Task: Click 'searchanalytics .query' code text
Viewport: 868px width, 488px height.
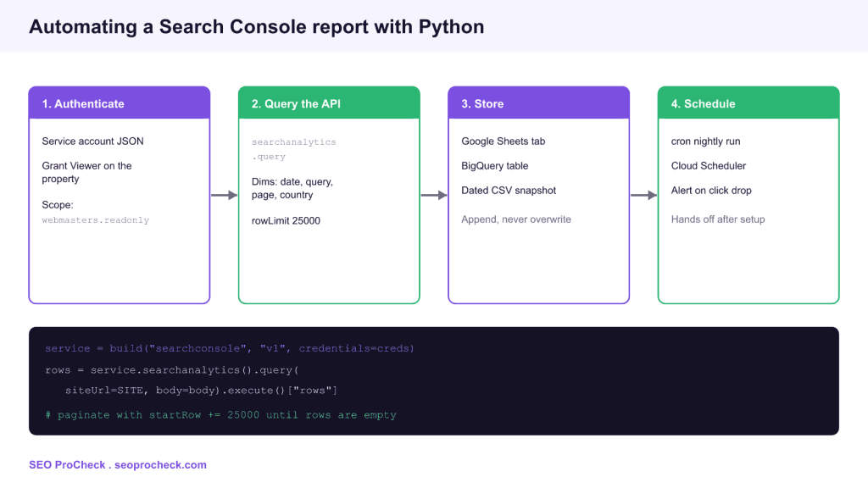Action: click(x=293, y=149)
